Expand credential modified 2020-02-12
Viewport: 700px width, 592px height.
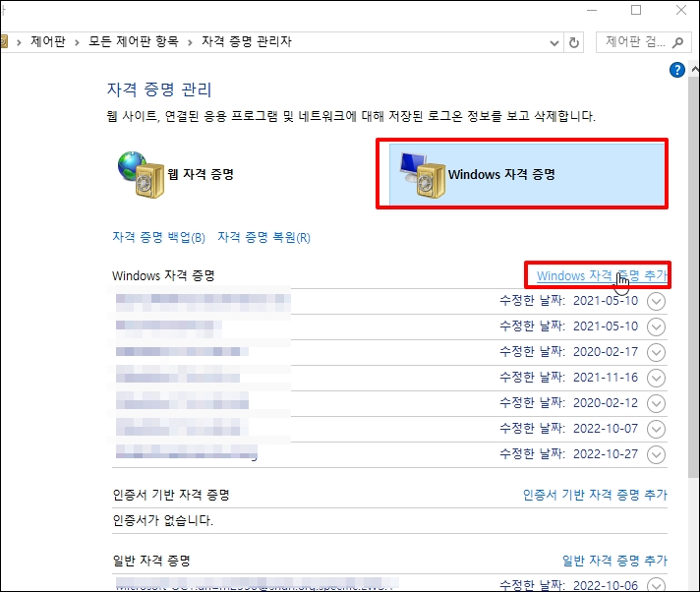click(x=656, y=403)
